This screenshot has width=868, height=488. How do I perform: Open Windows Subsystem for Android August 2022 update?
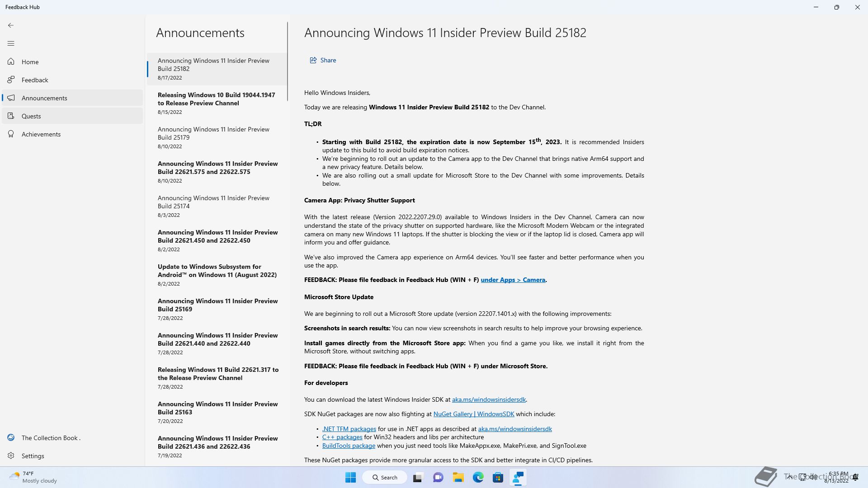click(x=217, y=275)
